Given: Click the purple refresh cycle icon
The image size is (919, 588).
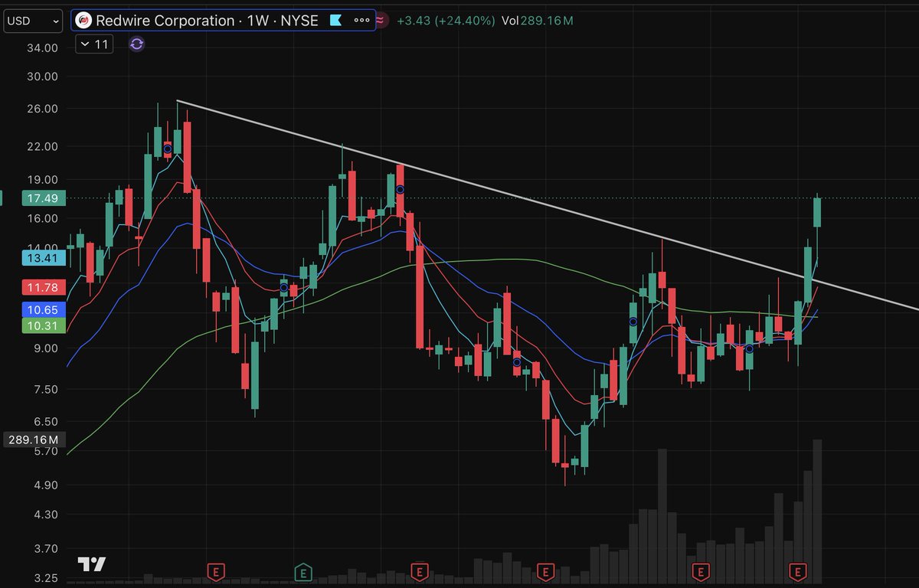Looking at the screenshot, I should (136, 44).
